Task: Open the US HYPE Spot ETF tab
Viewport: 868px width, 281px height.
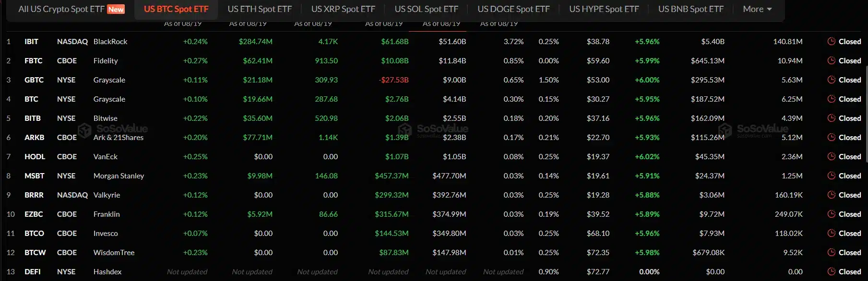Action: pos(604,9)
